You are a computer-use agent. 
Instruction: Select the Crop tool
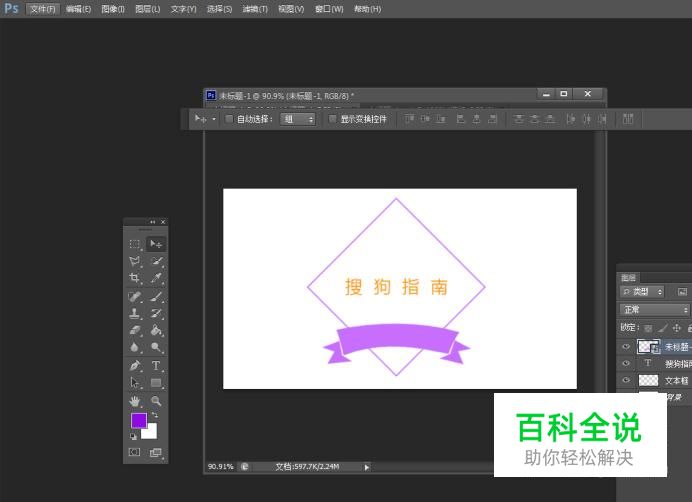pyautogui.click(x=135, y=278)
